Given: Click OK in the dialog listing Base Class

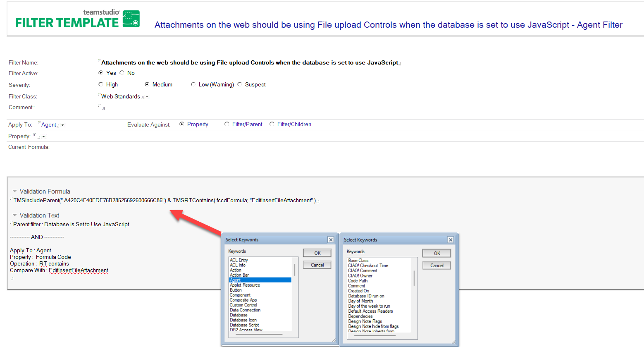Looking at the screenshot, I should (436, 253).
